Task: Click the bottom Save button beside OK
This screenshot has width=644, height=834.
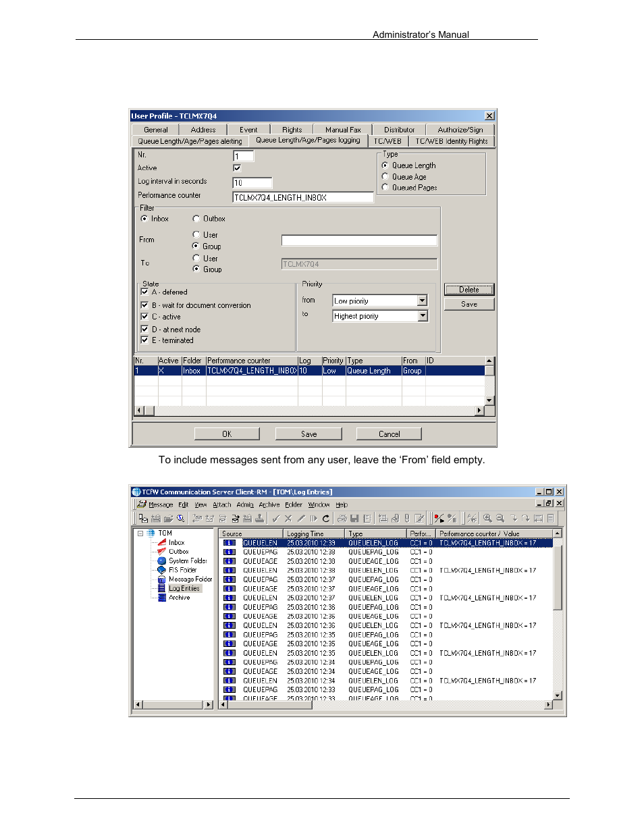Action: point(308,434)
